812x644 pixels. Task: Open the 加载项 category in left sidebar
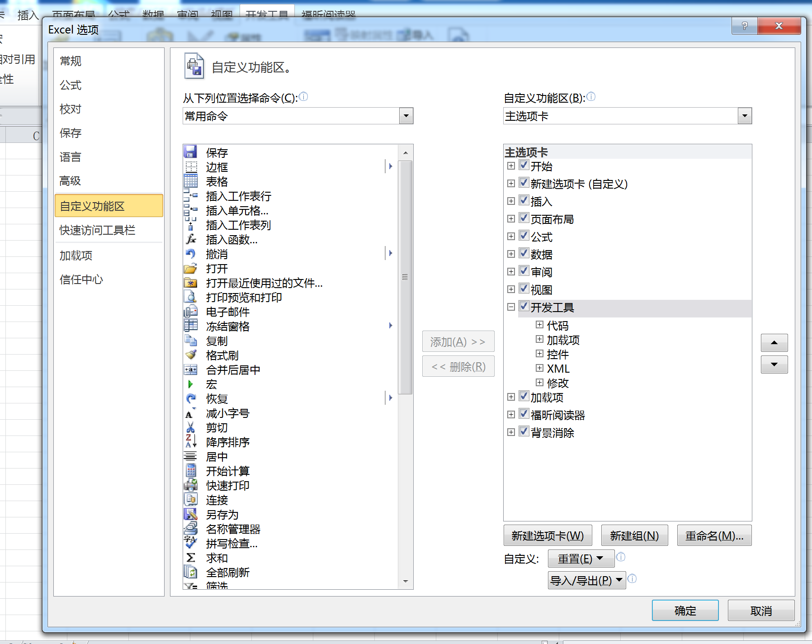point(109,256)
